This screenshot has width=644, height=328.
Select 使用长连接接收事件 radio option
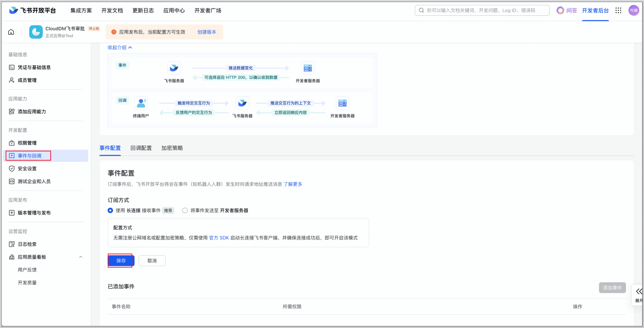(x=110, y=211)
